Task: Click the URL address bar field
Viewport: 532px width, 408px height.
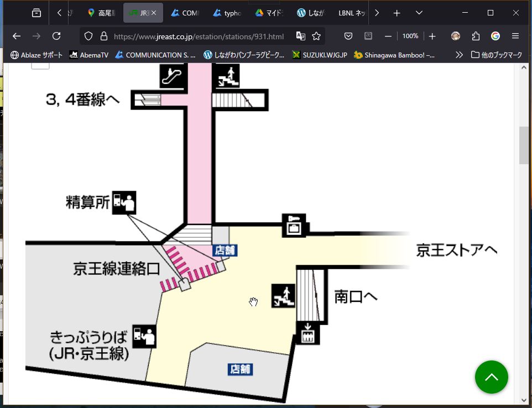Action: 199,36
